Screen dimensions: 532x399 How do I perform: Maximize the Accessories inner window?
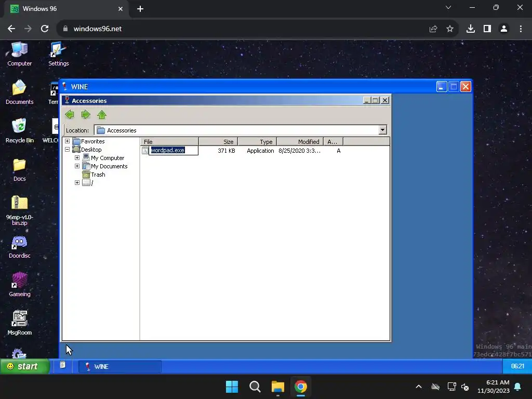tap(375, 100)
